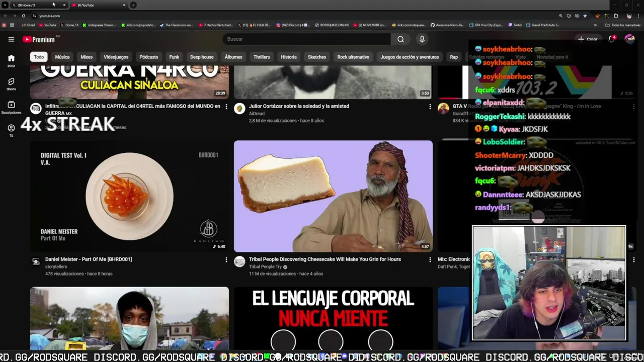The height and width of the screenshot is (362, 644).
Task: Submit search with the magnifier button
Action: click(400, 39)
